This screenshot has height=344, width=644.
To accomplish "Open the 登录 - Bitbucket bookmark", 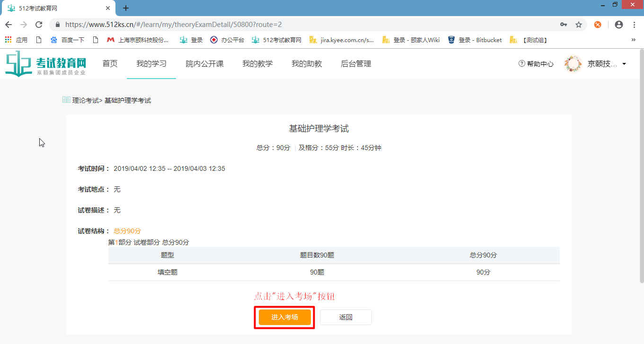I will point(475,40).
